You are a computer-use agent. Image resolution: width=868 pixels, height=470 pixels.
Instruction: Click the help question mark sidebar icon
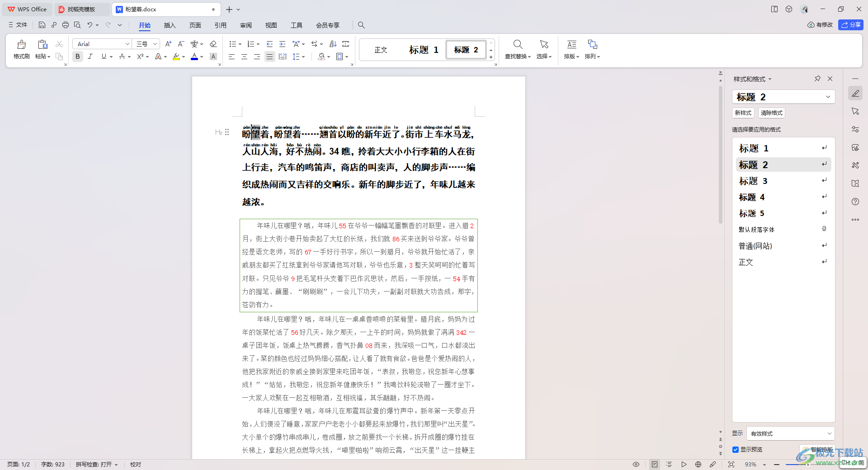click(x=855, y=202)
